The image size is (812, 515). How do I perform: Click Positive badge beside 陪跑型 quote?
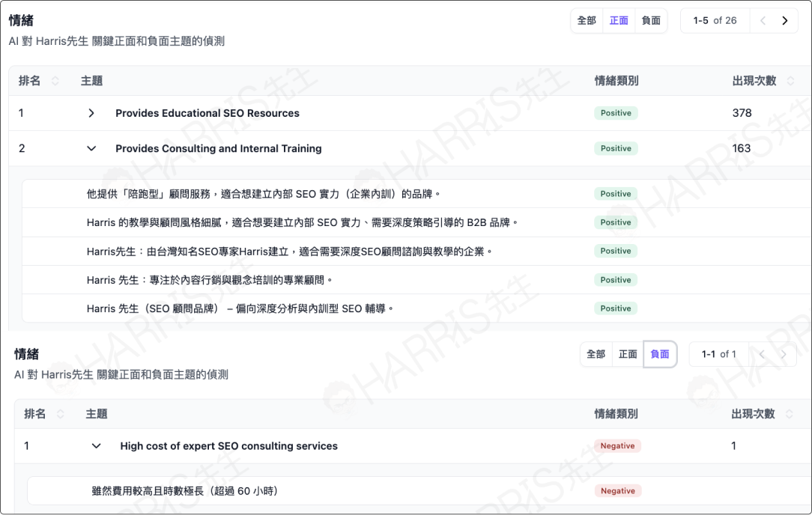(x=616, y=194)
